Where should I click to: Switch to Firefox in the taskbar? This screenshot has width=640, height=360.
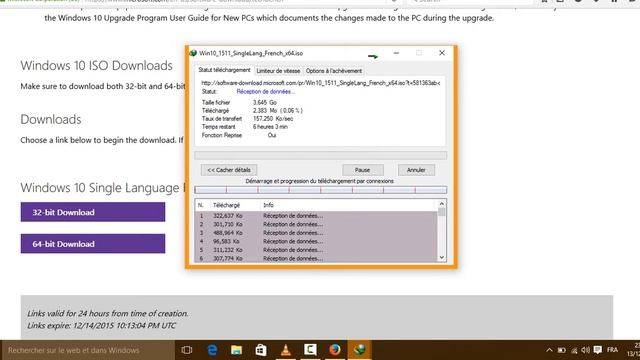click(335, 350)
